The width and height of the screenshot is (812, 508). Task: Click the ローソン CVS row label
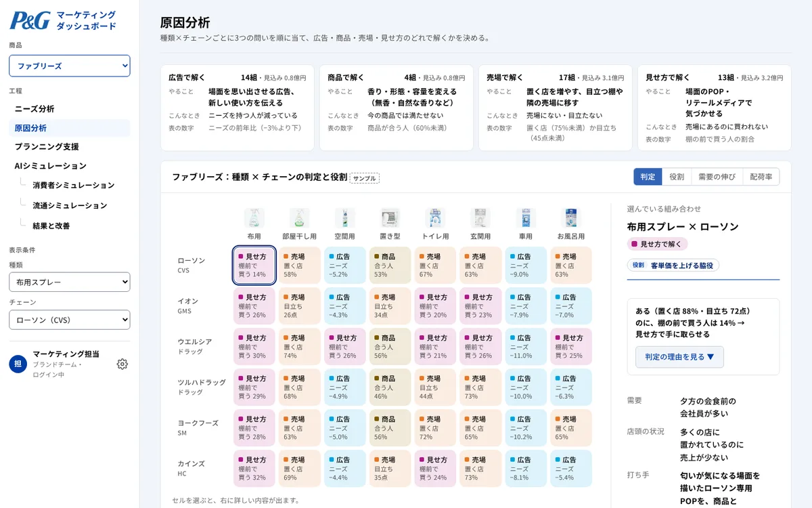click(191, 266)
